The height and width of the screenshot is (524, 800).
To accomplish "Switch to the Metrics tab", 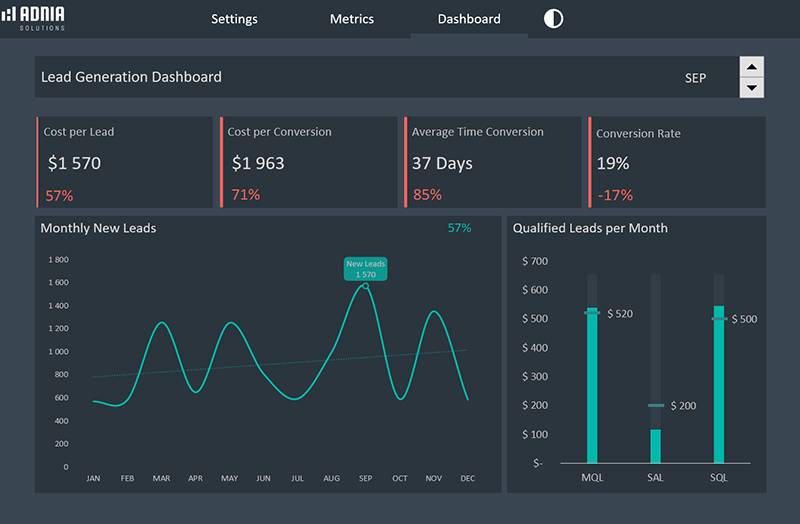I will (352, 19).
